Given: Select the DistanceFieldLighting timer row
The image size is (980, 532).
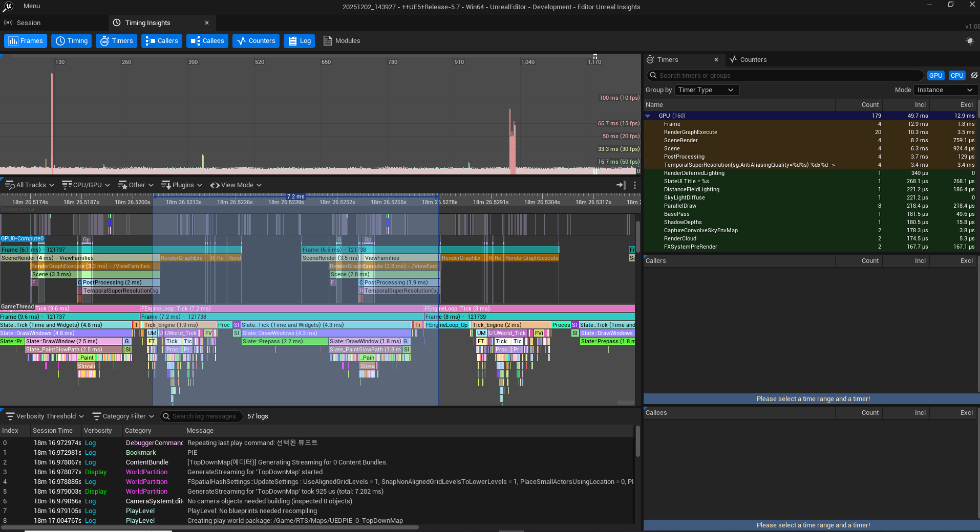Looking at the screenshot, I should (810, 190).
